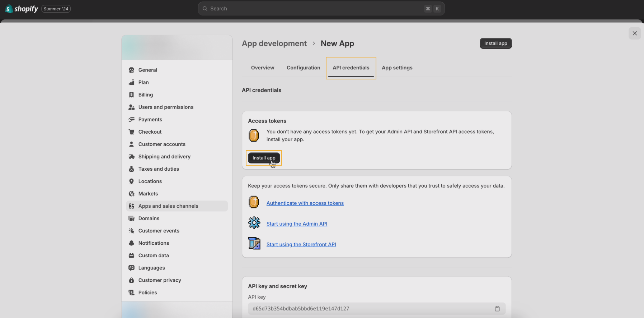This screenshot has width=644, height=318.
Task: Click the Customer privacy label
Action: (x=160, y=280)
